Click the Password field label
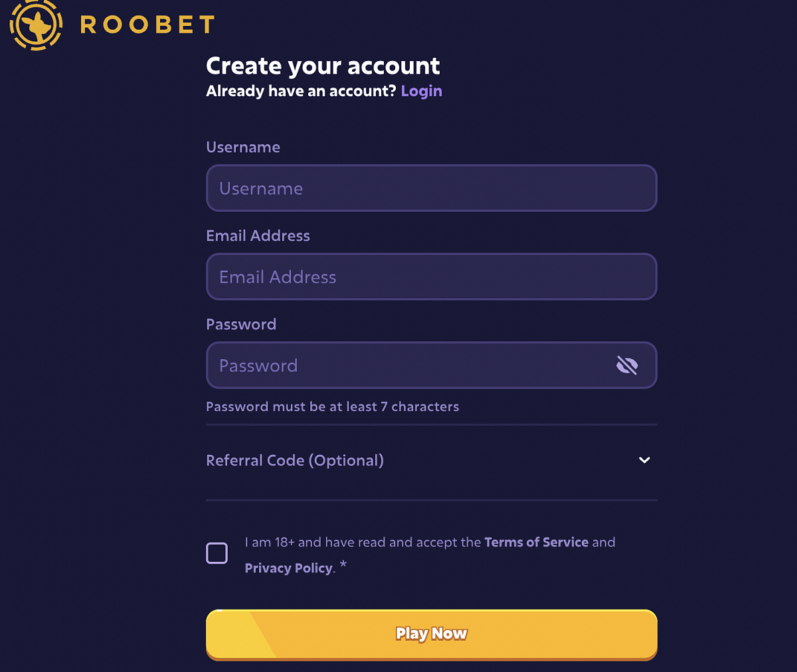This screenshot has height=672, width=797. [x=241, y=324]
